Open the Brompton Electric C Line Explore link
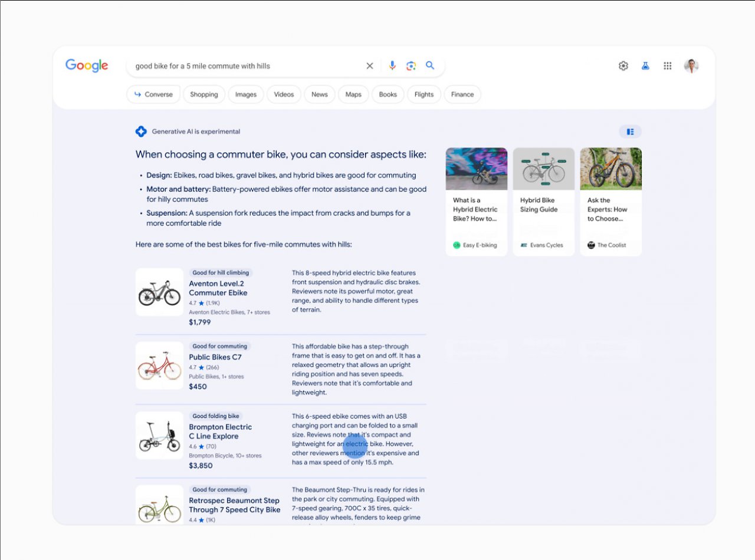This screenshot has height=560, width=755. click(221, 431)
